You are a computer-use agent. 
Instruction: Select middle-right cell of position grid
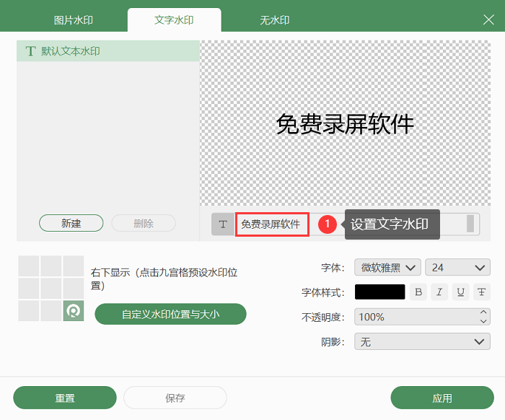tap(74, 288)
